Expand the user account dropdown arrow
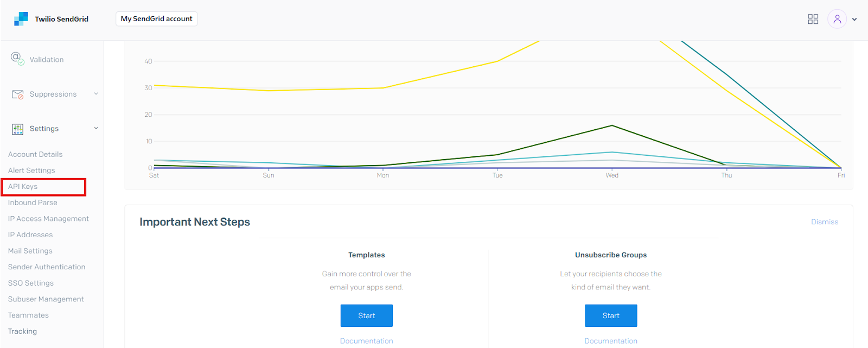The height and width of the screenshot is (348, 868). [854, 19]
